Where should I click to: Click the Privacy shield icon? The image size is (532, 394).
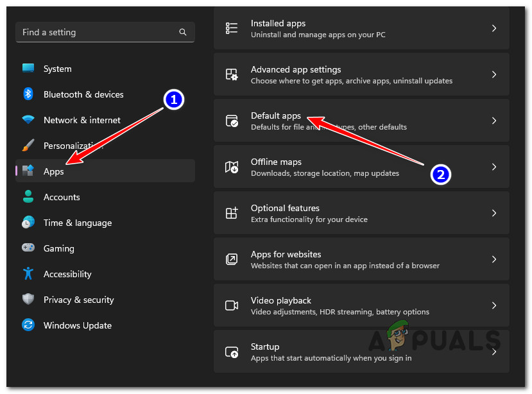coord(28,299)
